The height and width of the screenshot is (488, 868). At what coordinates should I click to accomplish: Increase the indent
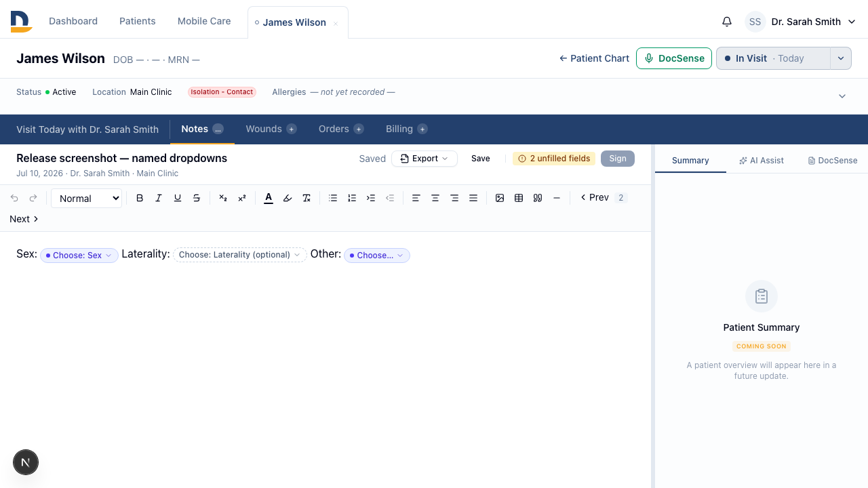pyautogui.click(x=371, y=198)
